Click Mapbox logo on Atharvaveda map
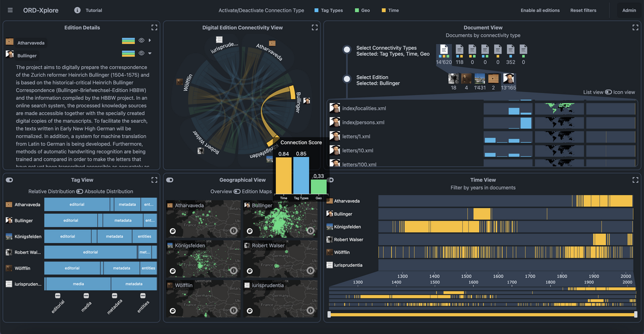This screenshot has height=334, width=644. click(173, 231)
